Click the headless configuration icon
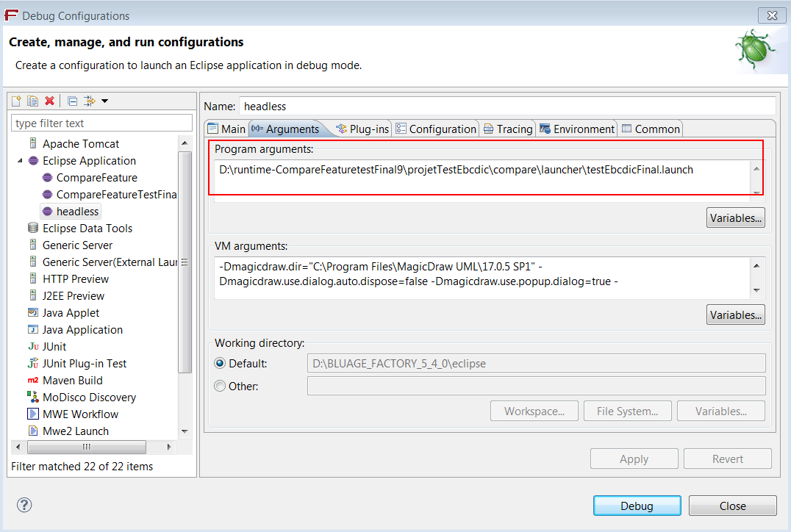 (48, 212)
